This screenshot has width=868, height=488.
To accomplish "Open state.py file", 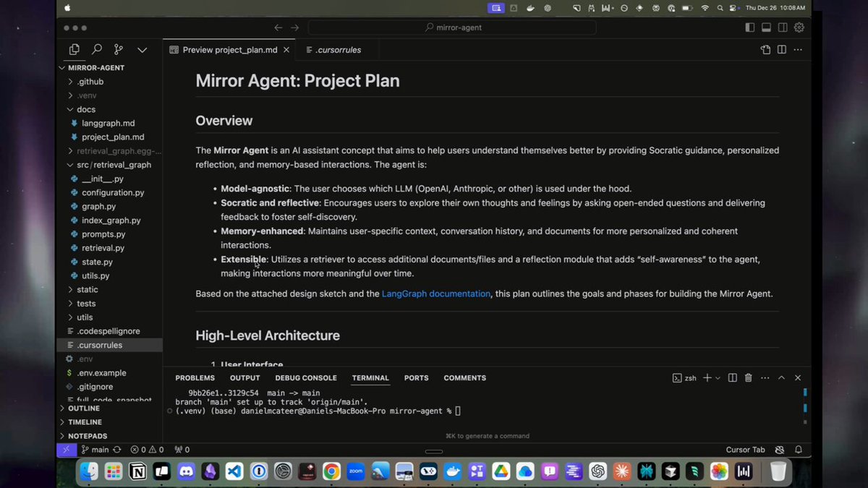I will tap(109, 262).
